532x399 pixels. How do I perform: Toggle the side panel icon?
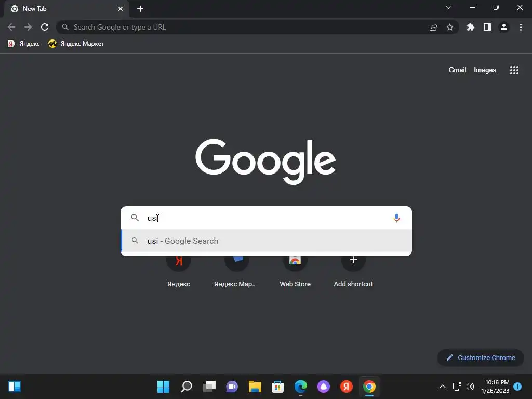(487, 27)
